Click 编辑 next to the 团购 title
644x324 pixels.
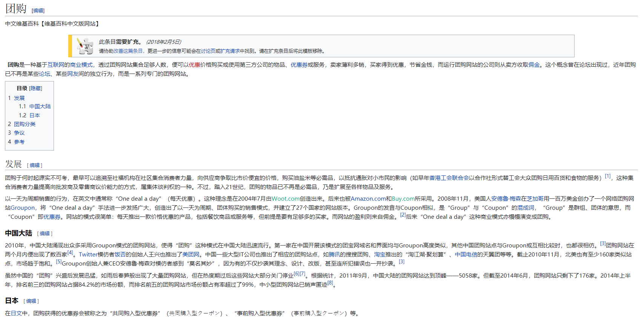click(38, 11)
